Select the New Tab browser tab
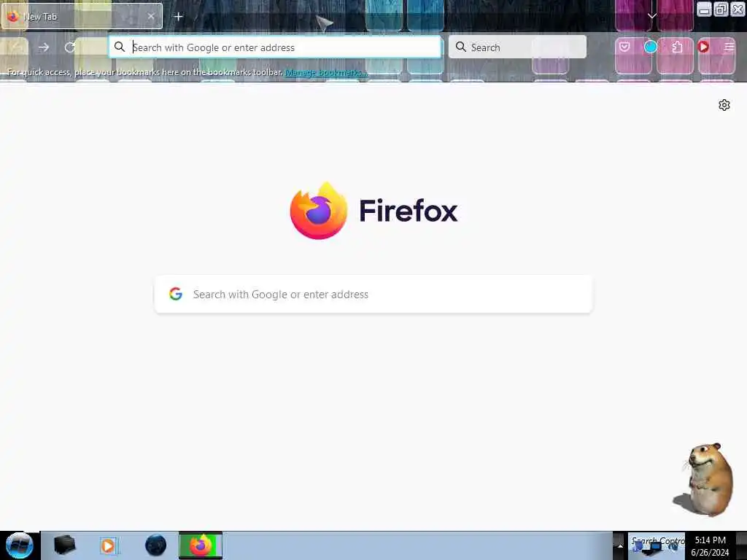Viewport: 747px width, 560px height. [82, 16]
